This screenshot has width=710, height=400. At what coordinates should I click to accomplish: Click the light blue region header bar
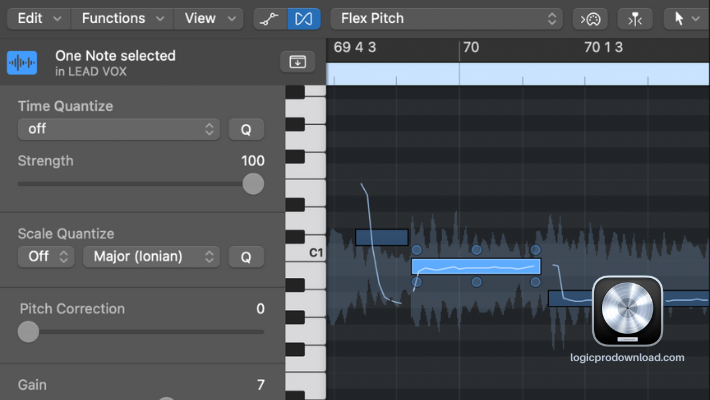pyautogui.click(x=518, y=74)
